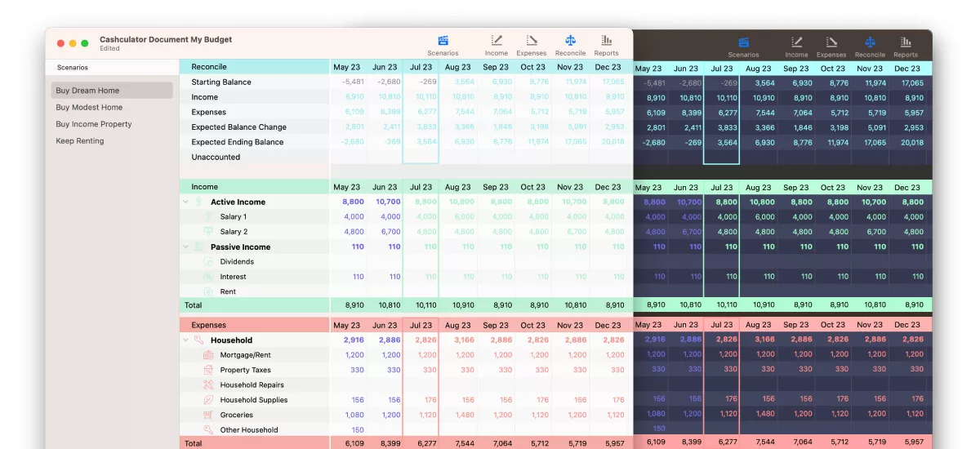Viewport: 980px width, 449px height.
Task: Click the Dividends row icon
Action: coord(207,261)
